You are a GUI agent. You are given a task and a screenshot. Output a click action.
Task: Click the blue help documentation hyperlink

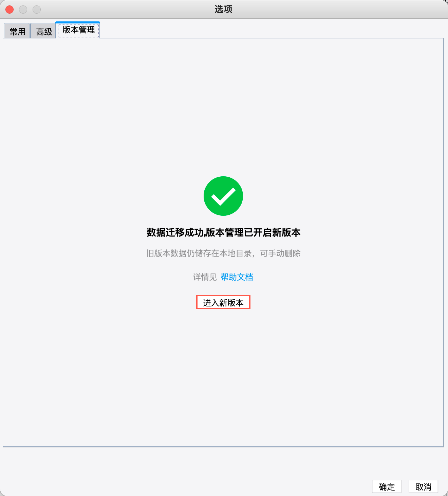pyautogui.click(x=237, y=277)
